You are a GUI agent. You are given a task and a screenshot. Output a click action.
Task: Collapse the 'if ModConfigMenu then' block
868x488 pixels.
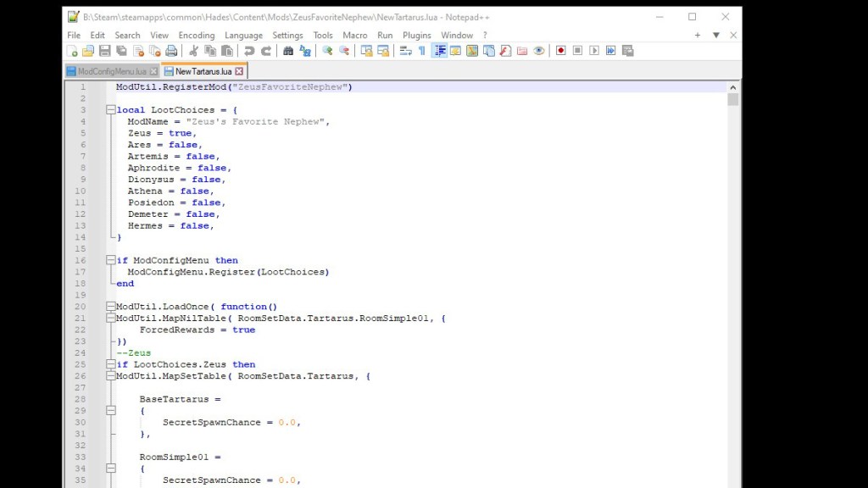tap(110, 261)
